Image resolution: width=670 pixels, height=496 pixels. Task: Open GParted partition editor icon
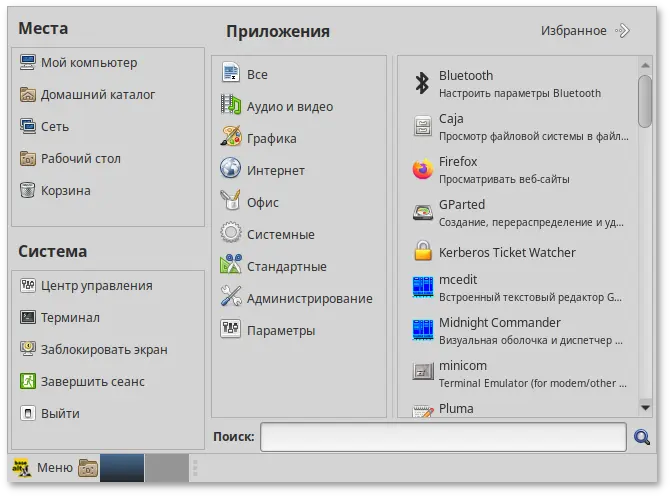(x=422, y=212)
